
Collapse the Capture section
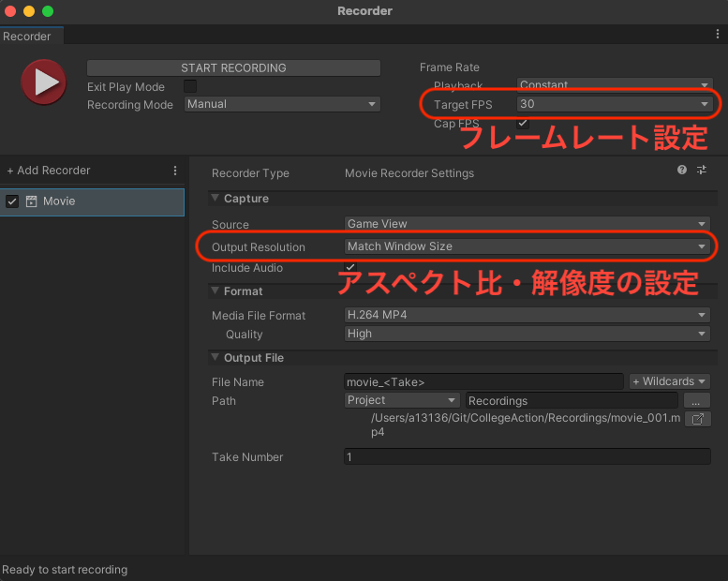215,198
